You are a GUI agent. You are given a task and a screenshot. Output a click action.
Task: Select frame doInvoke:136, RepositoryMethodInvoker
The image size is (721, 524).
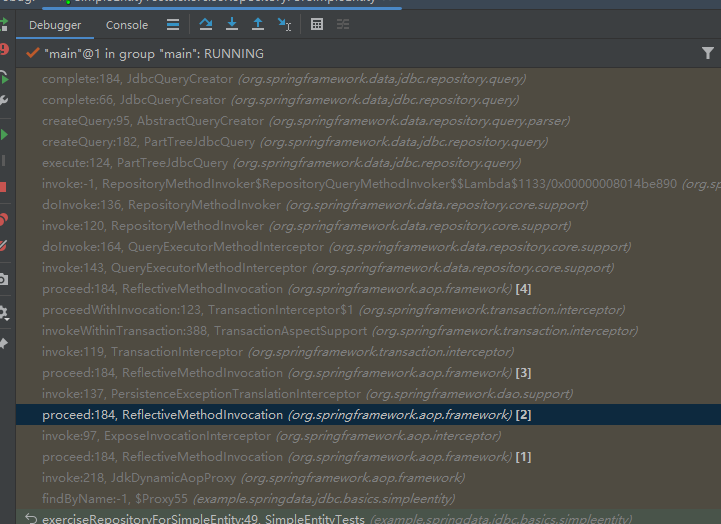(x=368, y=205)
